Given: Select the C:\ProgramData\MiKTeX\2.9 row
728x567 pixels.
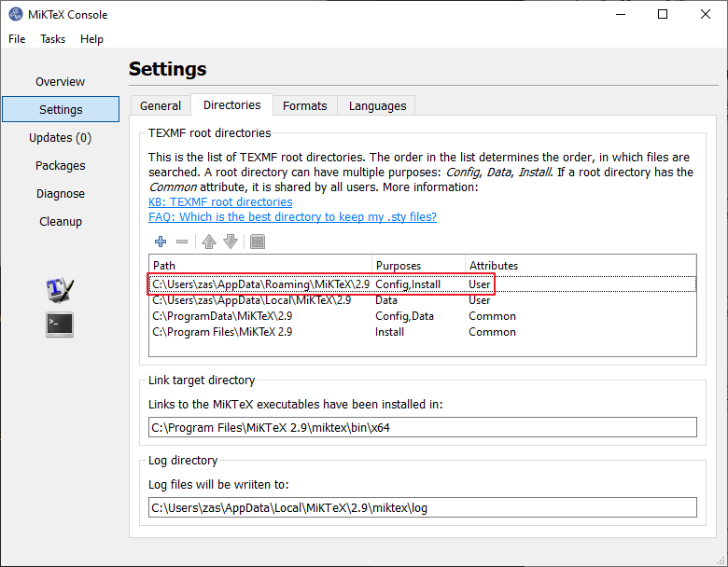Looking at the screenshot, I should tap(423, 316).
